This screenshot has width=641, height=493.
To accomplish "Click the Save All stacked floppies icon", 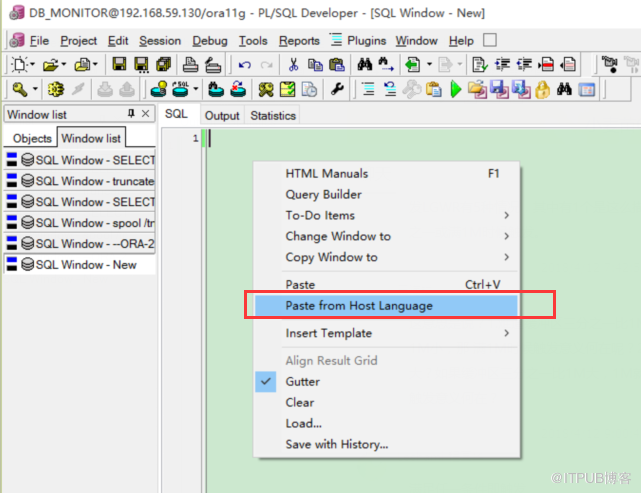I will pos(164,65).
